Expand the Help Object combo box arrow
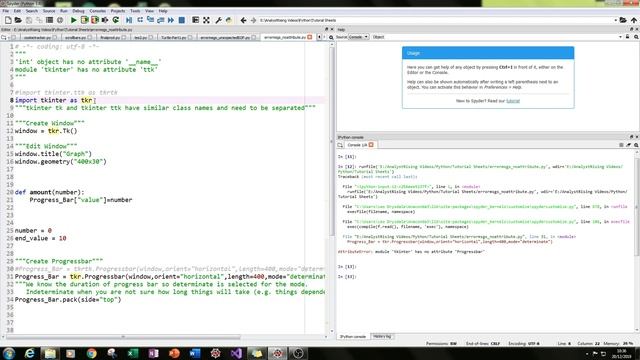Screen dimensions: 640x360 click(x=620, y=37)
